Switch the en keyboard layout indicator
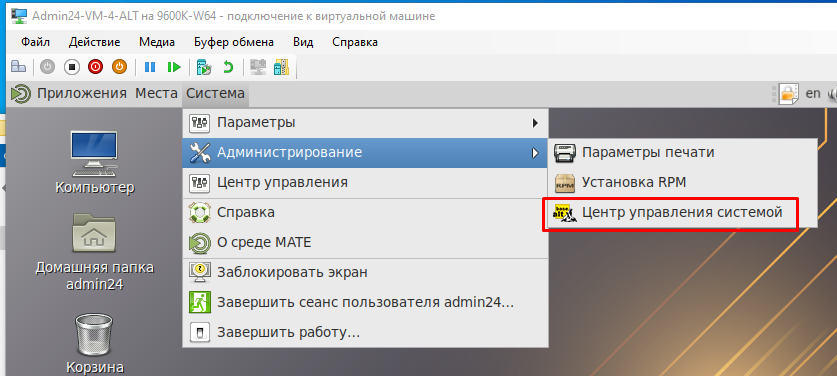Screen dimensions: 837x376 click(x=812, y=93)
